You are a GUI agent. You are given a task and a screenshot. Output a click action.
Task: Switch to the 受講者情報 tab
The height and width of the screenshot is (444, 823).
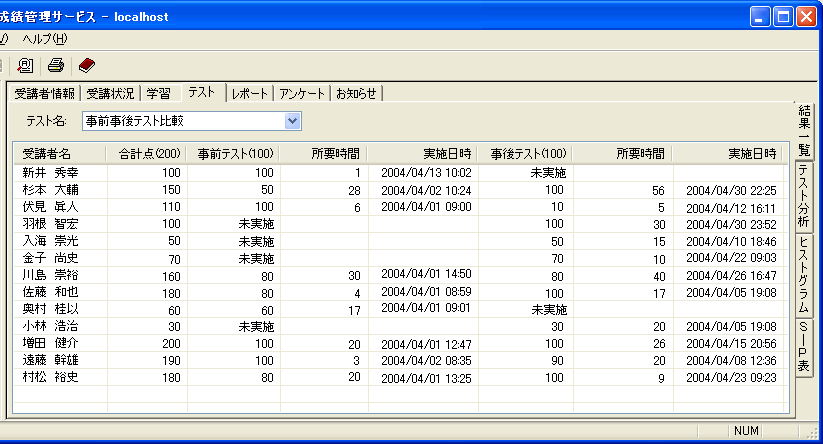pos(45,93)
